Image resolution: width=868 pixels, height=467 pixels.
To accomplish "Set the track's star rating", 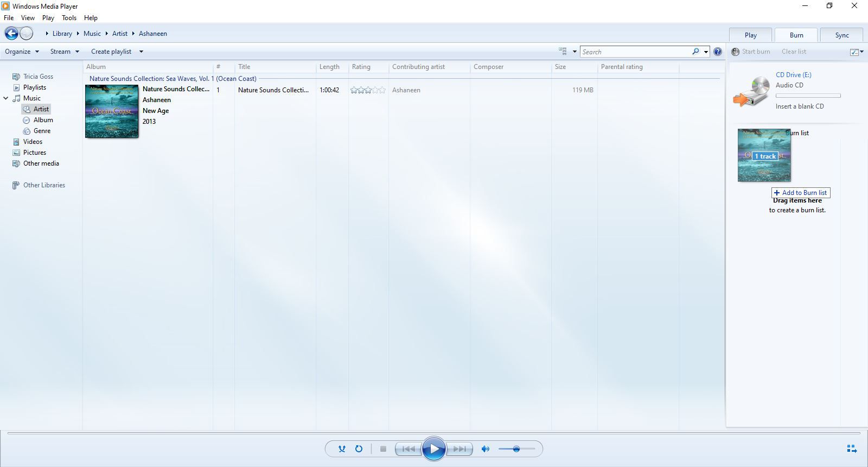I will pyautogui.click(x=368, y=90).
